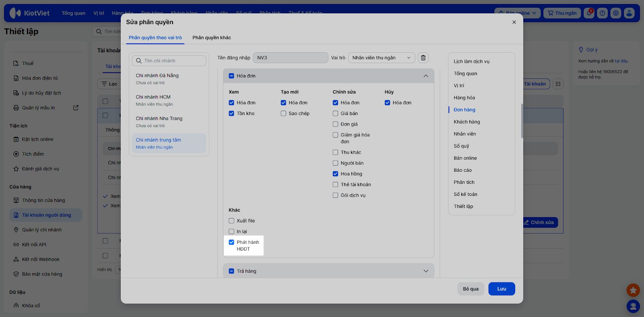Open the user profile avatar icon
This screenshot has height=317, width=644.
click(x=629, y=13)
